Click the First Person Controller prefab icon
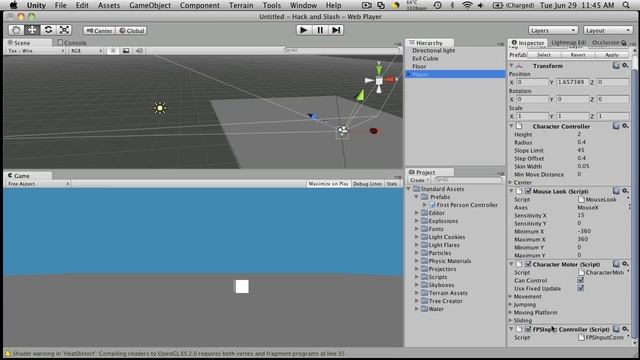The width and height of the screenshot is (640, 360). tap(432, 205)
